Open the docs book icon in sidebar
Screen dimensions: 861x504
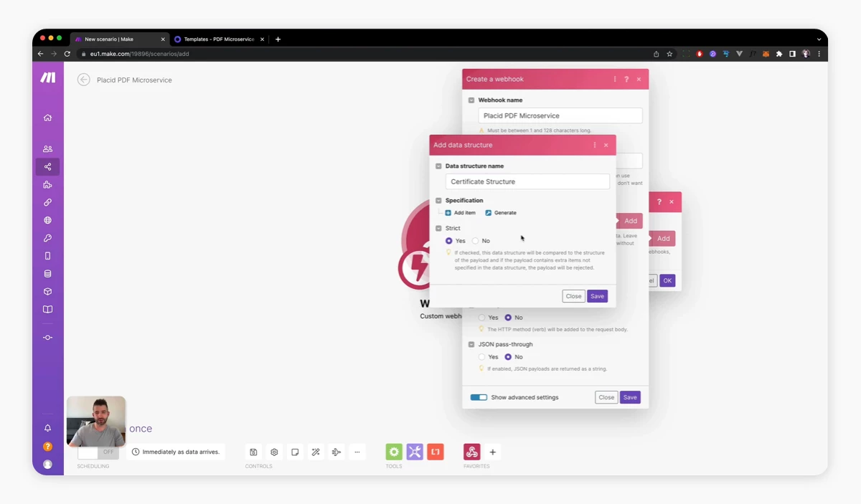pos(47,310)
